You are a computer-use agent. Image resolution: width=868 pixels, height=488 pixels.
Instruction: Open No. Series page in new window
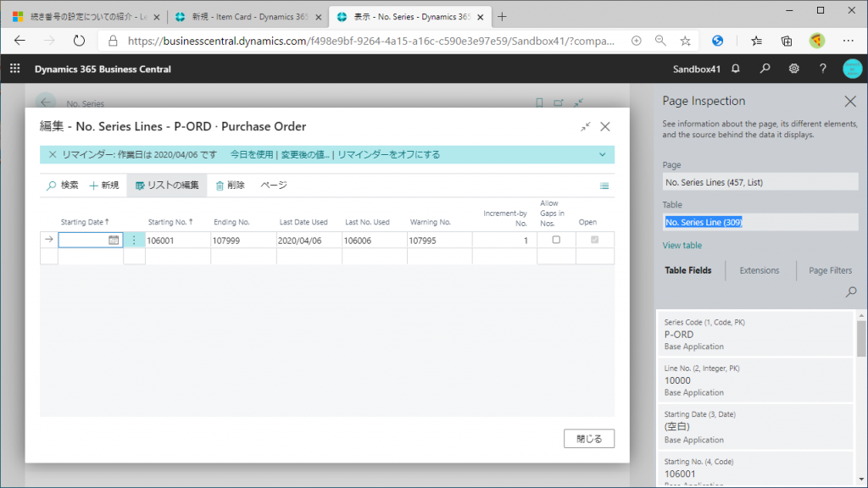tap(559, 103)
